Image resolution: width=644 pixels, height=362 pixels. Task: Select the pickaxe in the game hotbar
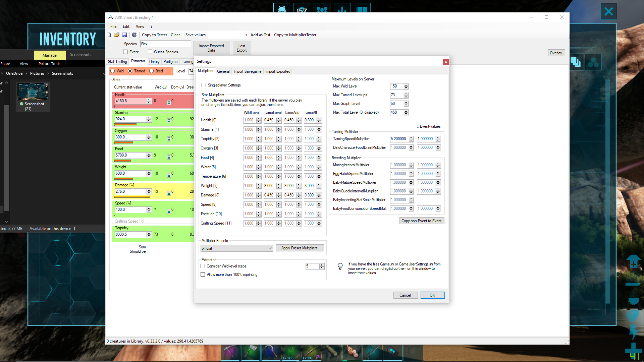pos(230,353)
